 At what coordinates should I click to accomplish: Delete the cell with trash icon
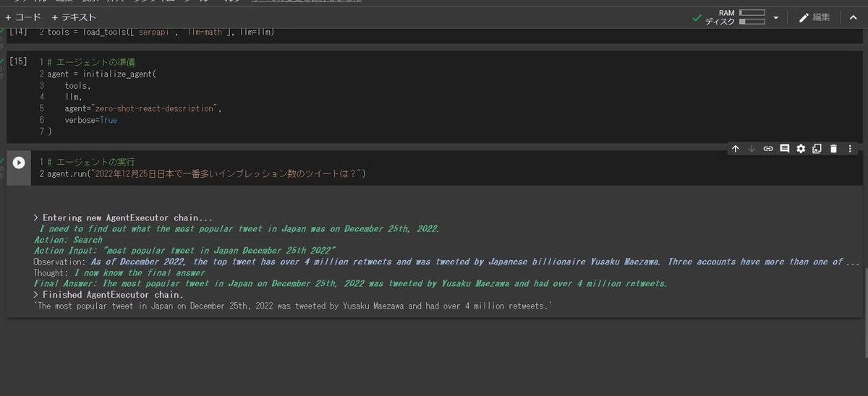833,149
